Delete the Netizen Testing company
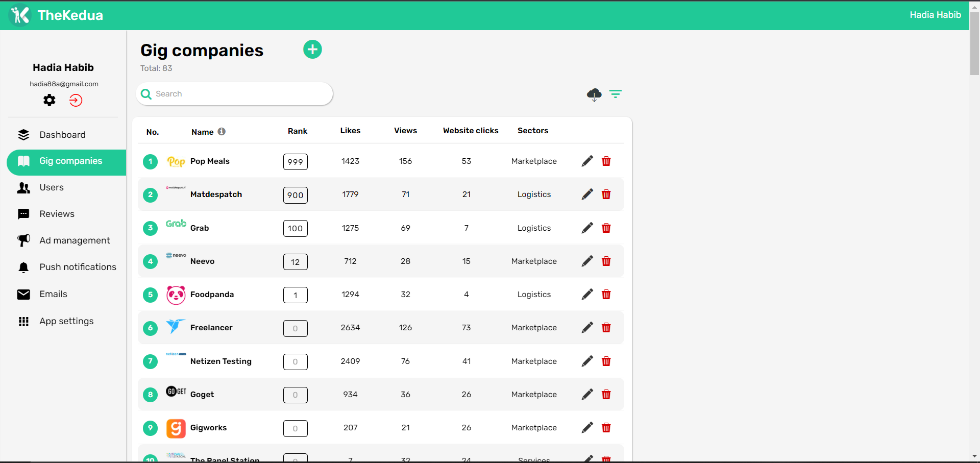The height and width of the screenshot is (463, 980). [606, 361]
